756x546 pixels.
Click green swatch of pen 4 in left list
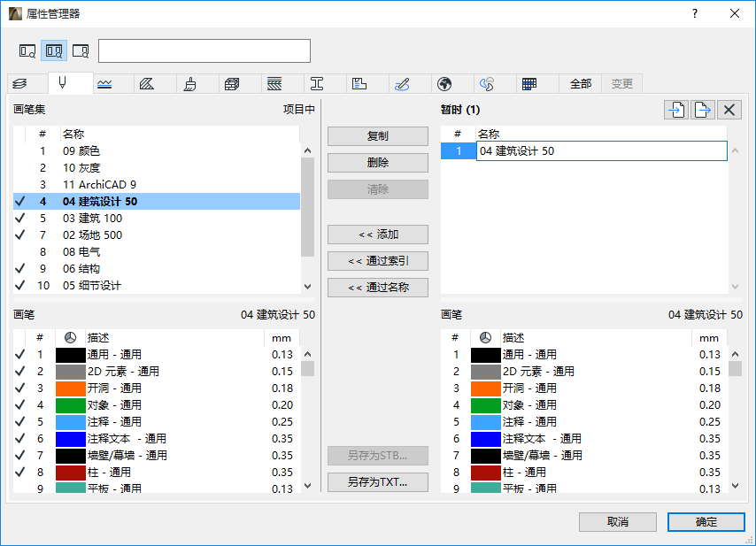pos(71,405)
